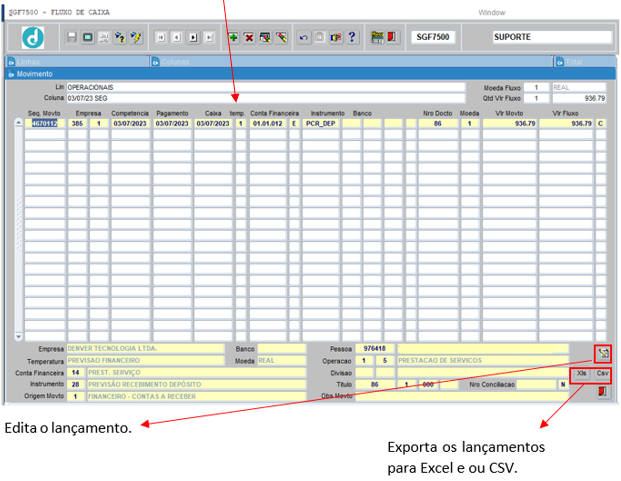The width and height of the screenshot is (621, 481).
Task: Click the scroll up arrow of movement list
Action: [18, 123]
